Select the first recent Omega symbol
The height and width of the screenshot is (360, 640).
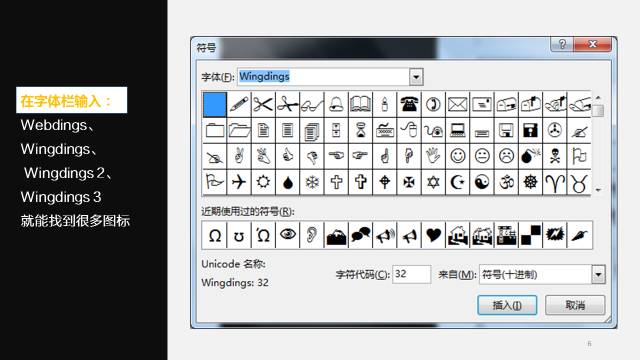coord(215,235)
